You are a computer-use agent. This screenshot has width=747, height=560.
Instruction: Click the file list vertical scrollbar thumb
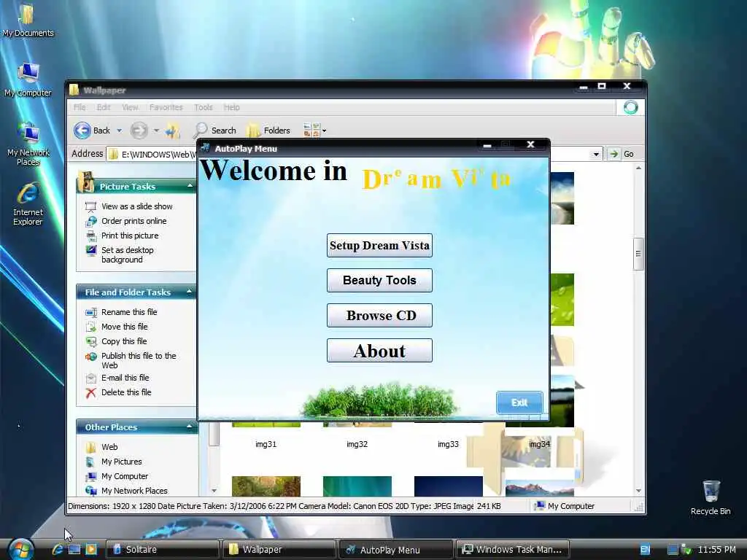click(638, 254)
